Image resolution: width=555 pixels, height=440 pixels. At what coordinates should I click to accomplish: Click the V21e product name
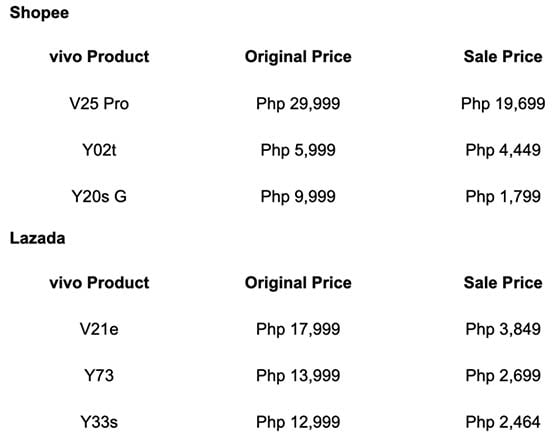click(x=99, y=329)
